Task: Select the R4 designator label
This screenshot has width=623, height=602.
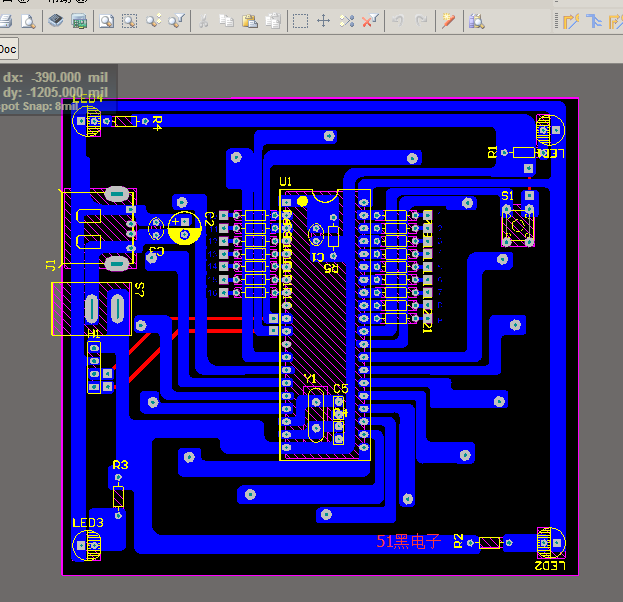Action: (157, 123)
